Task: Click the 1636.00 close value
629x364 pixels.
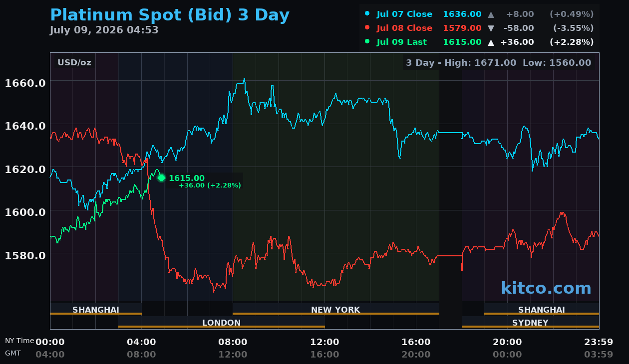Action: (x=462, y=14)
